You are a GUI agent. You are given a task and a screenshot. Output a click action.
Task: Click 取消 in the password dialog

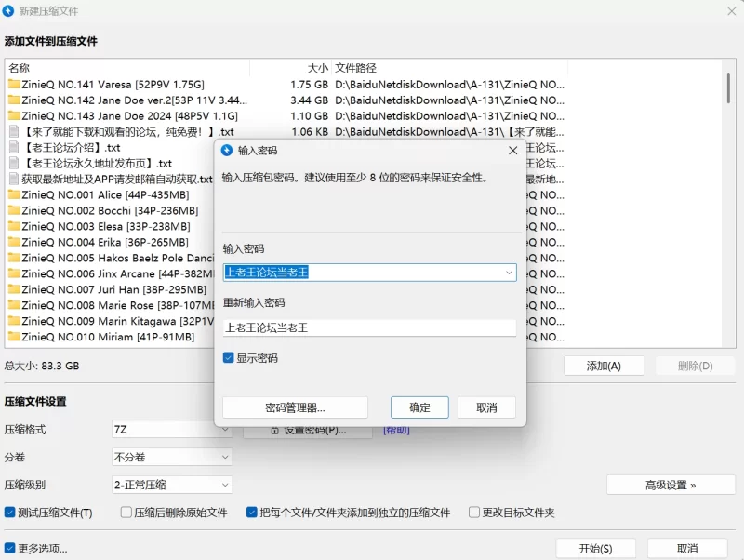click(x=486, y=407)
